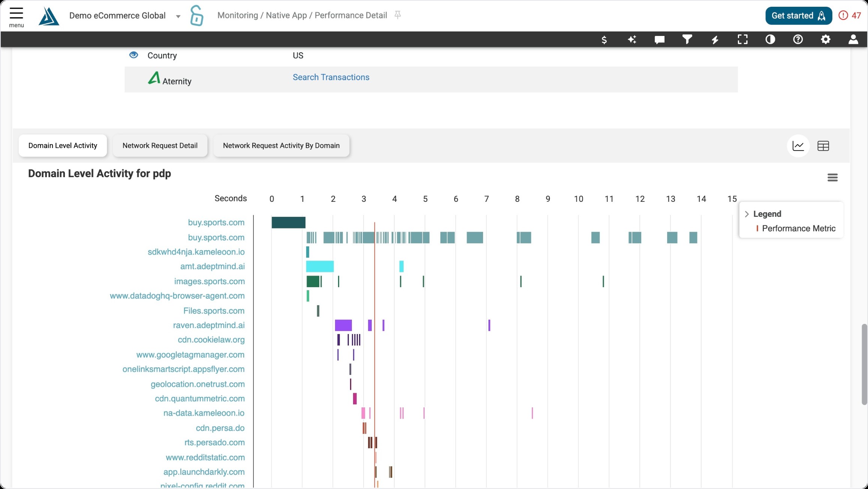Click the geolocation.onetrust.com domain link

(198, 385)
